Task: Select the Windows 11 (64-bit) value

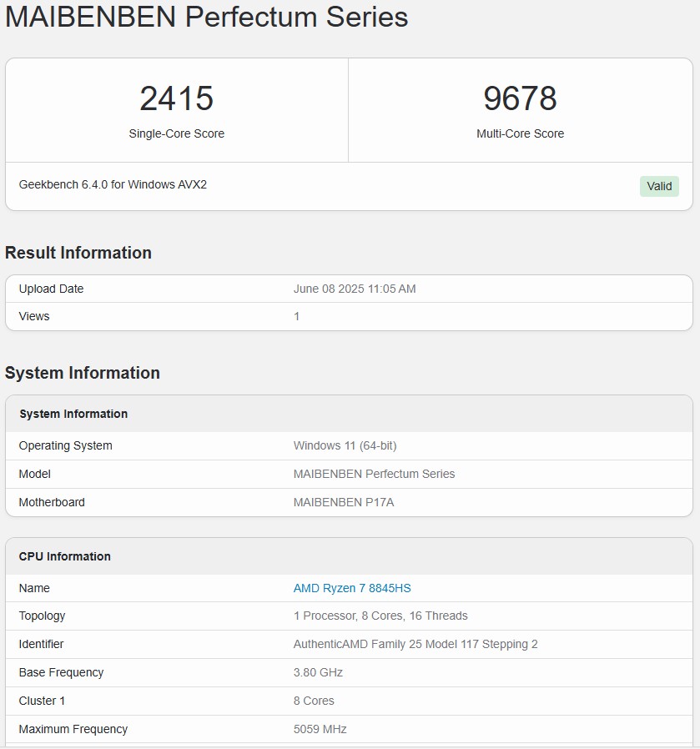Action: (345, 445)
